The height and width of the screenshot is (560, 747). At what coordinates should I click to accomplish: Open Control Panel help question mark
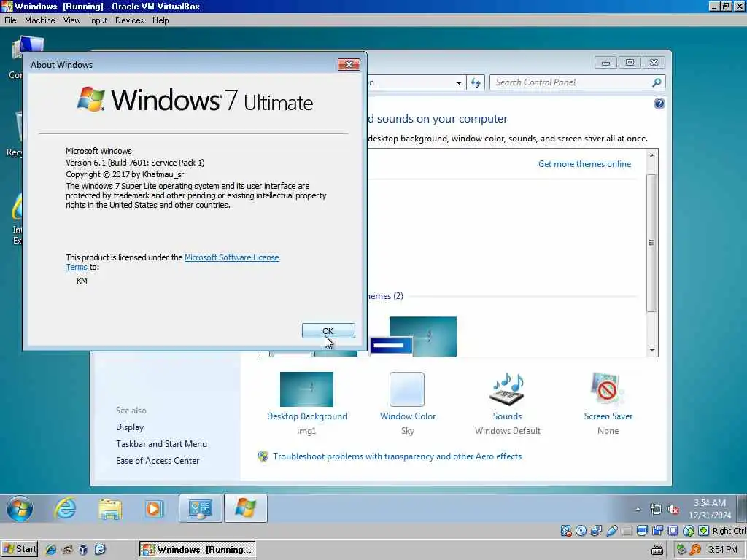(659, 104)
